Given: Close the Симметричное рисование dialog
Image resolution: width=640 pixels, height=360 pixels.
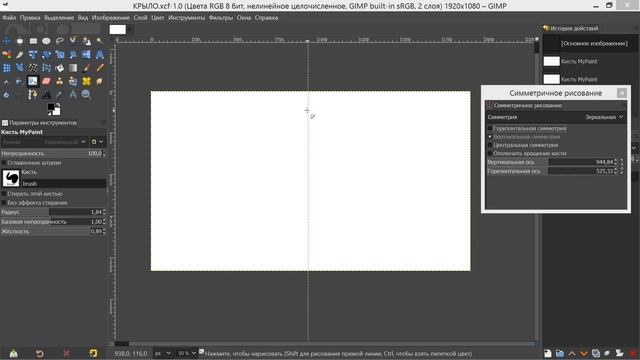Looking at the screenshot, I should click(x=622, y=93).
